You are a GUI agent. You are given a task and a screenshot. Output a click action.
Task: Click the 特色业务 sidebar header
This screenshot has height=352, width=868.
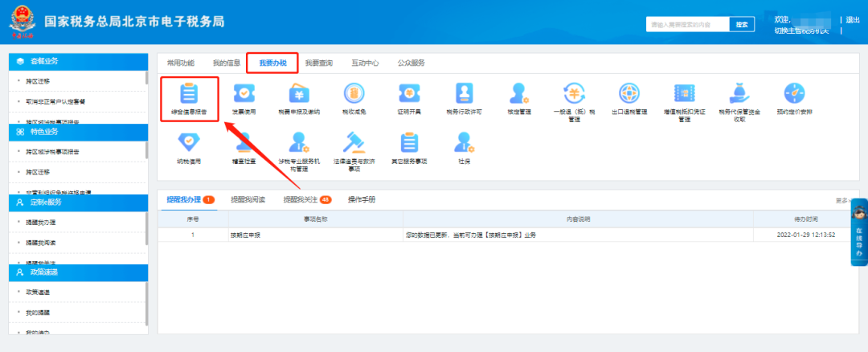[79, 132]
